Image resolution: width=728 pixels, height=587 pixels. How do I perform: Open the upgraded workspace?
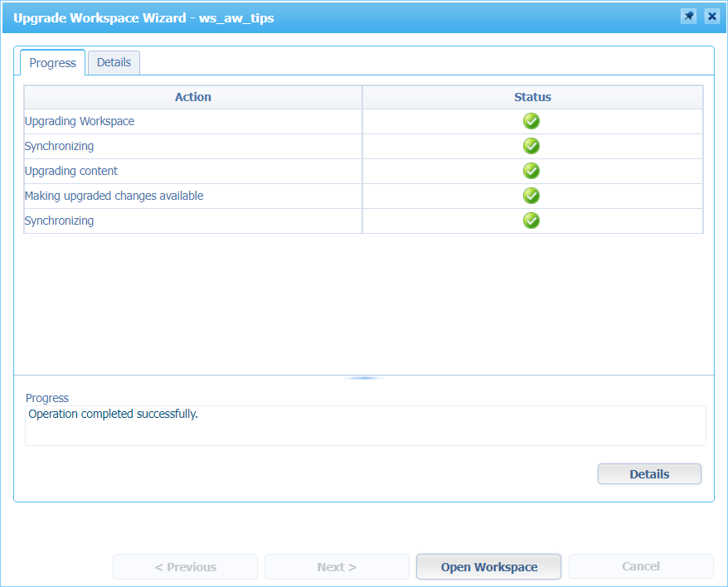coord(488,567)
